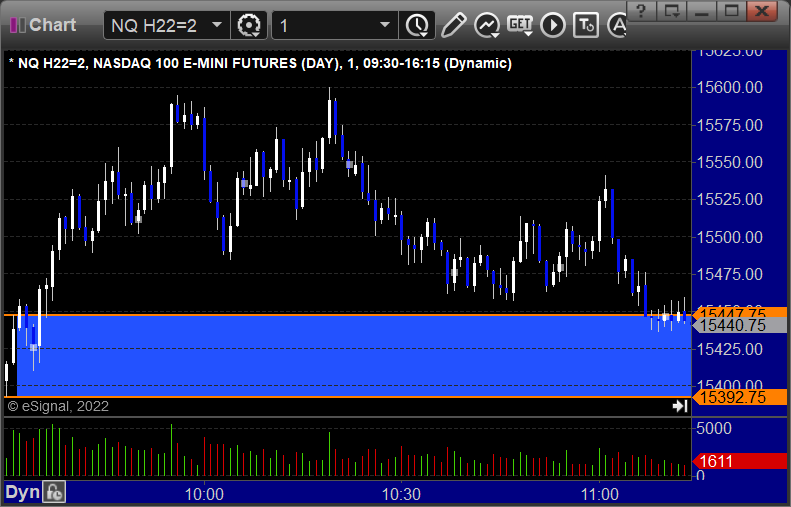Viewport: 791px width, 507px height.
Task: Click the 15575.00 price axis label
Action: (x=729, y=125)
